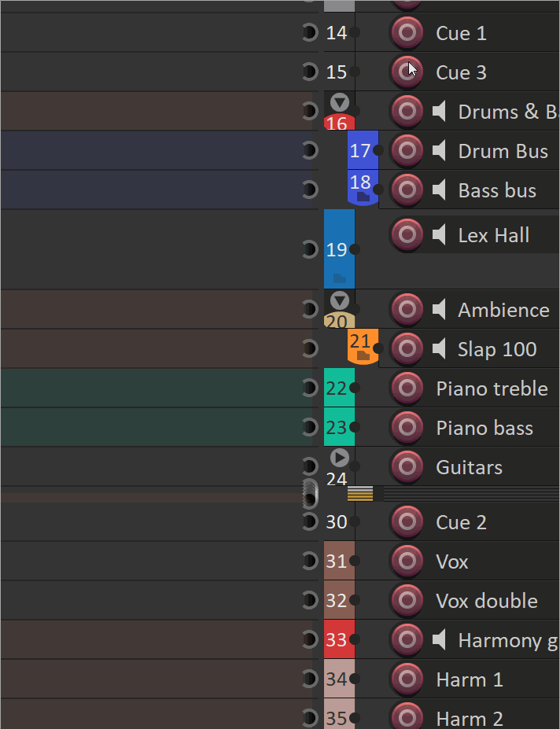Collapse the folder on track 16
The width and height of the screenshot is (560, 729).
[x=339, y=101]
